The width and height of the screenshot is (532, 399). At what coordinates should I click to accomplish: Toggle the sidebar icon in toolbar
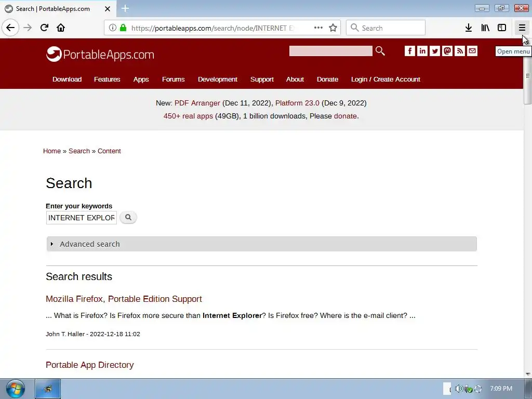tap(502, 28)
